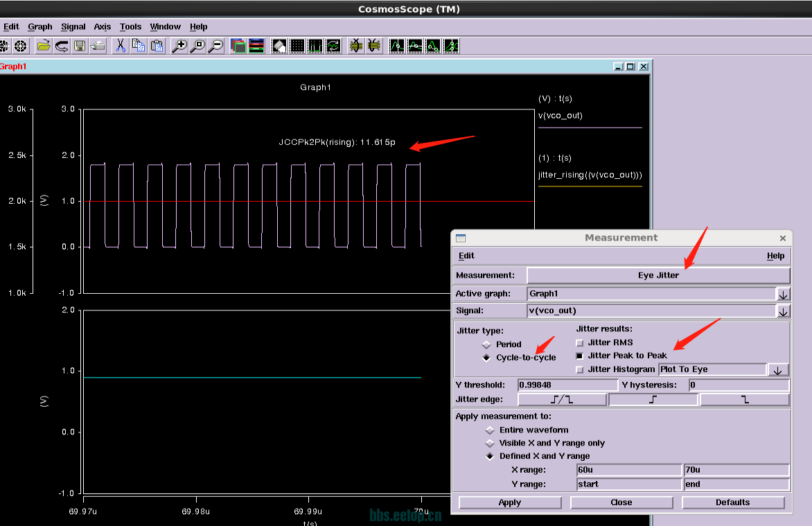Image resolution: width=812 pixels, height=526 pixels.
Task: Open the Tools menu
Action: coord(130,27)
